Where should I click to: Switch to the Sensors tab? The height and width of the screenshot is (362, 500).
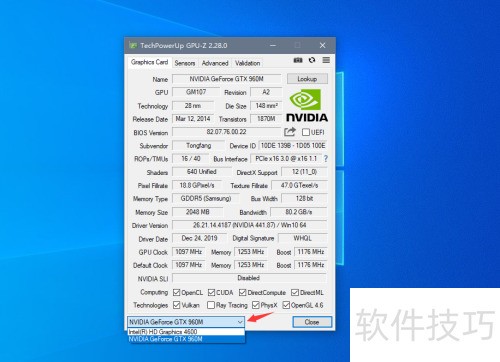point(185,63)
